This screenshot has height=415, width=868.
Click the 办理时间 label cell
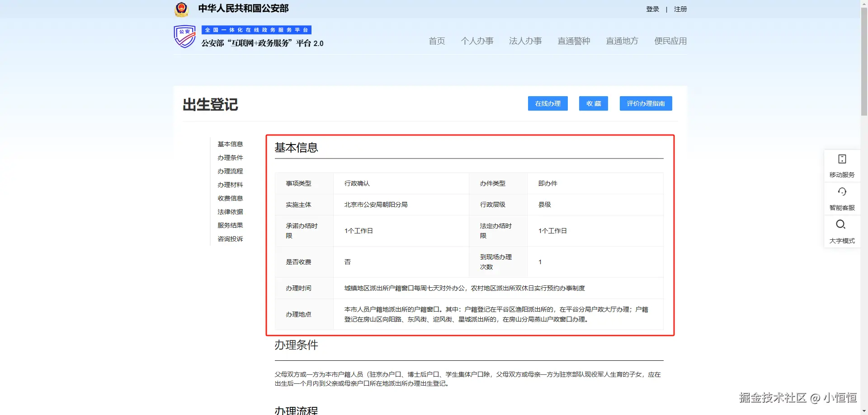coord(304,288)
